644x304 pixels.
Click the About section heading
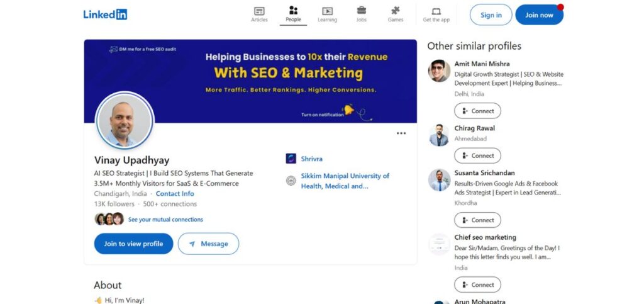pos(108,285)
